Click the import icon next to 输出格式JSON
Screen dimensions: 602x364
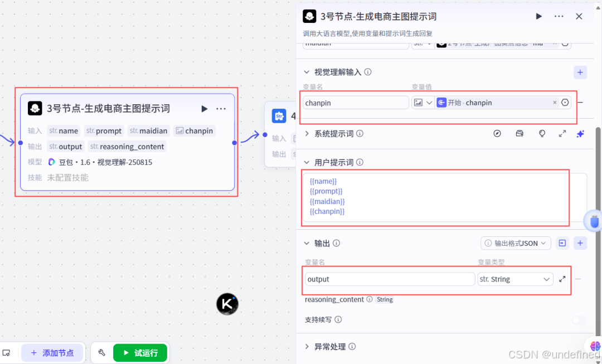(562, 243)
